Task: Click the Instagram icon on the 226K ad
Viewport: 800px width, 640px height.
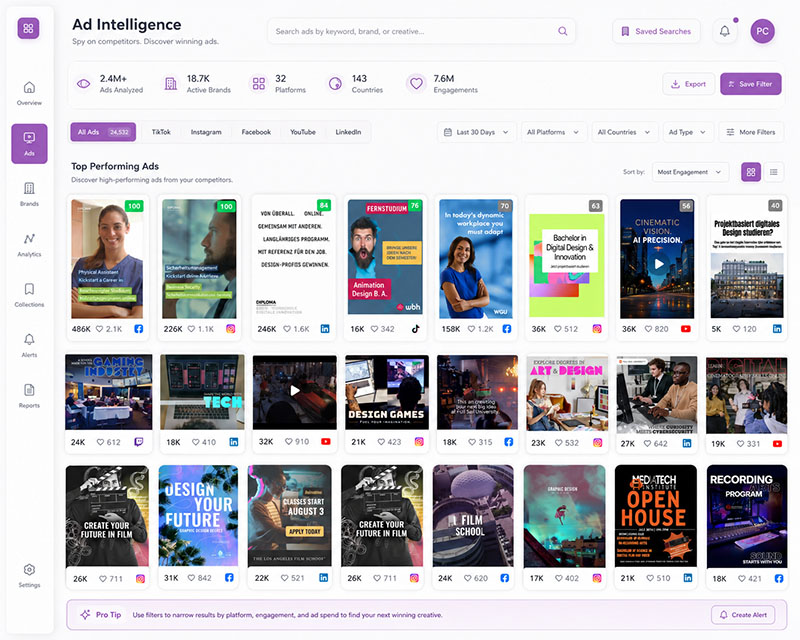Action: tap(231, 329)
